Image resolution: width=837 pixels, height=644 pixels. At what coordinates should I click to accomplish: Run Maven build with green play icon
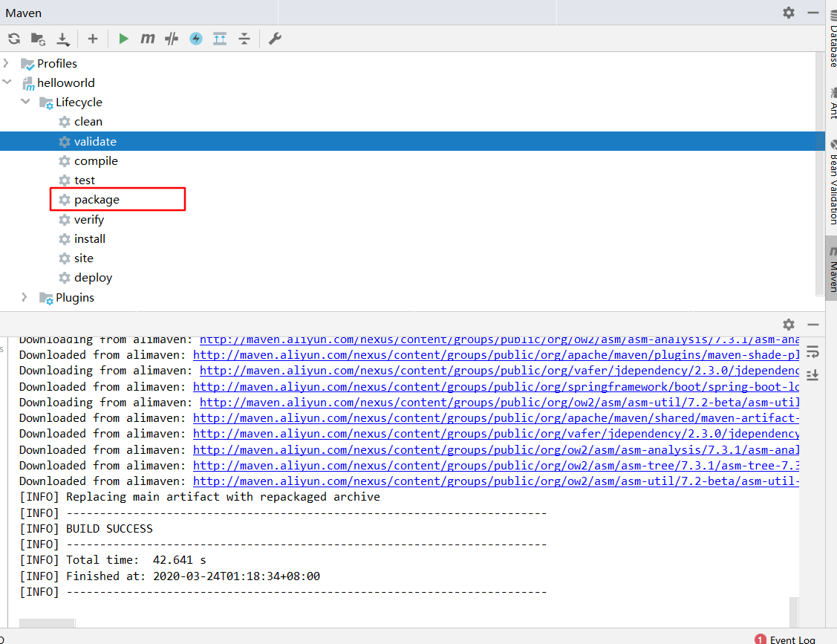click(x=123, y=39)
